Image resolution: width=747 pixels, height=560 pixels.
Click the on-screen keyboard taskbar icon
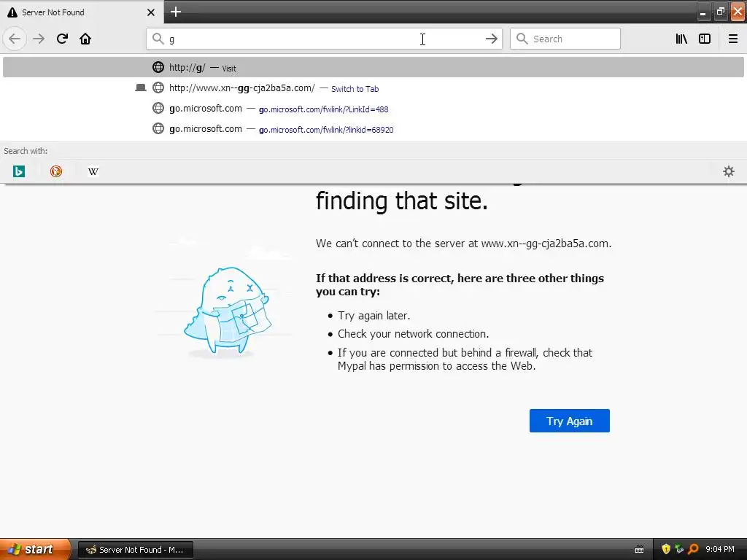click(x=639, y=550)
